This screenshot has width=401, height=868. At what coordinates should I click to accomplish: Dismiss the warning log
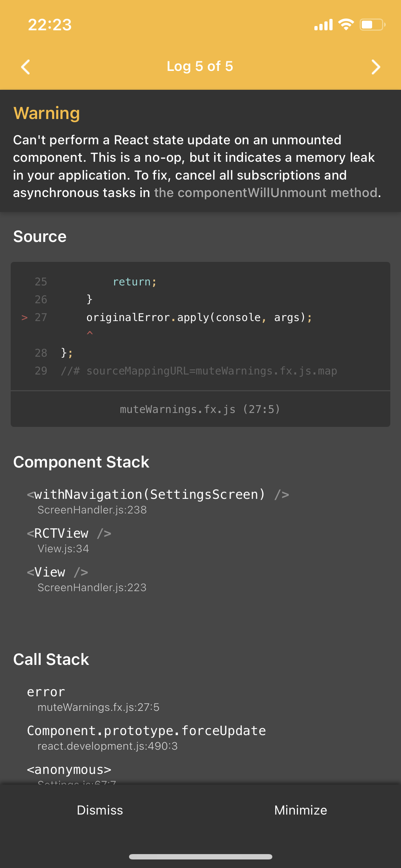100,810
